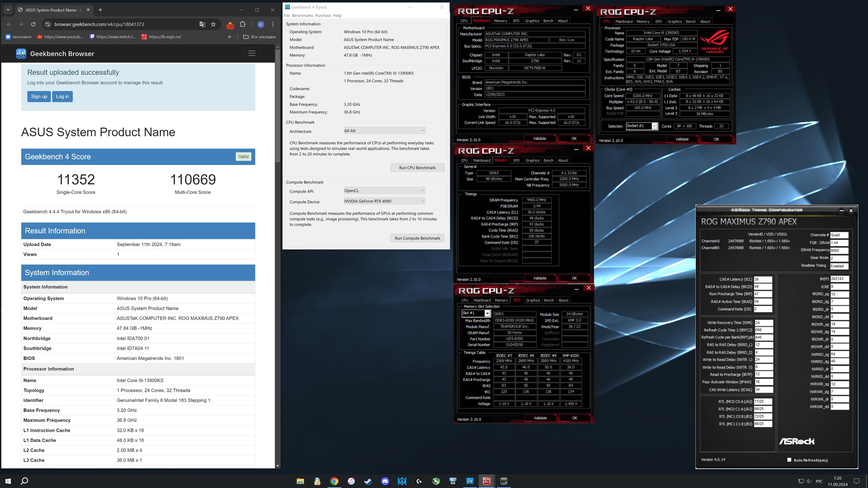
Task: Switch to About tab in SPD CPU-Z window
Action: (x=563, y=301)
